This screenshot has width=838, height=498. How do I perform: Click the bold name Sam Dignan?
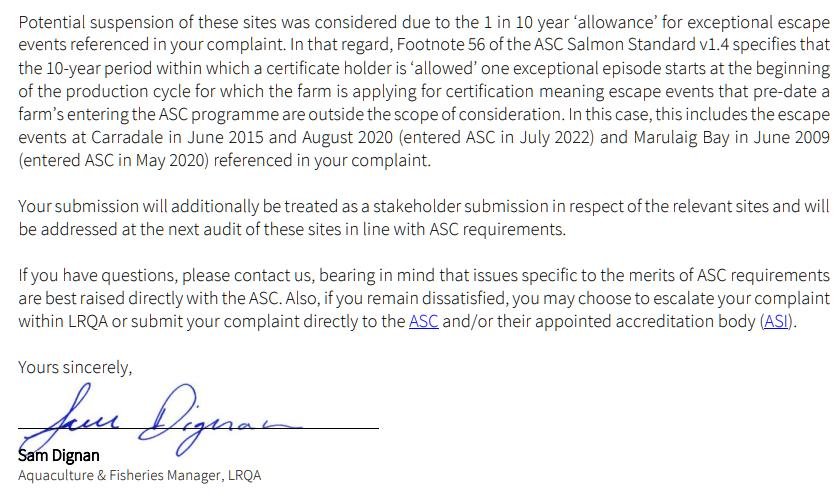[58, 455]
